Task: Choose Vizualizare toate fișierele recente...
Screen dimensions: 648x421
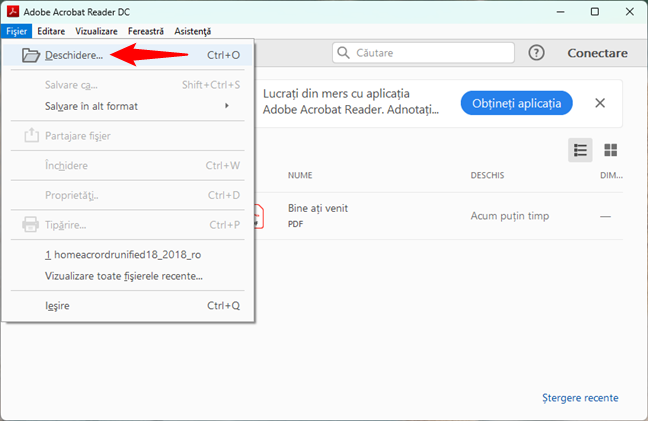Action: coord(127,276)
